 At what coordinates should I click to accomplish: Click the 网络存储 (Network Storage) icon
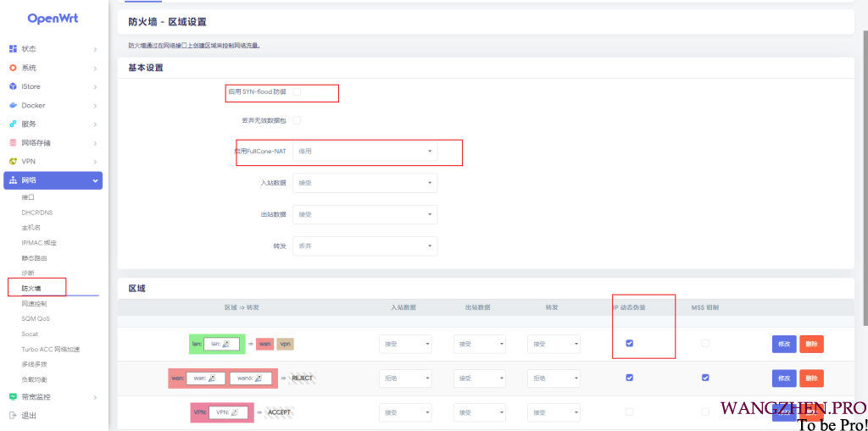(x=13, y=142)
